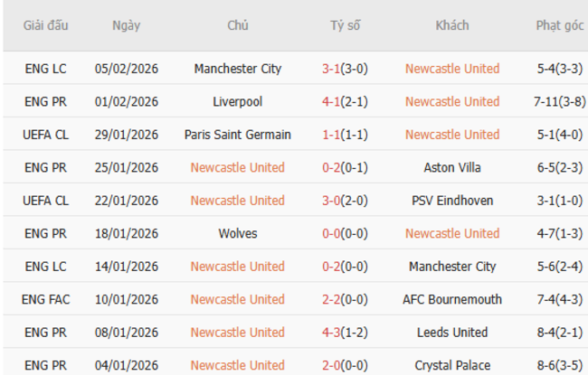Click the Wolves team name
Screen dimensions: 588x375
pyautogui.click(x=238, y=233)
